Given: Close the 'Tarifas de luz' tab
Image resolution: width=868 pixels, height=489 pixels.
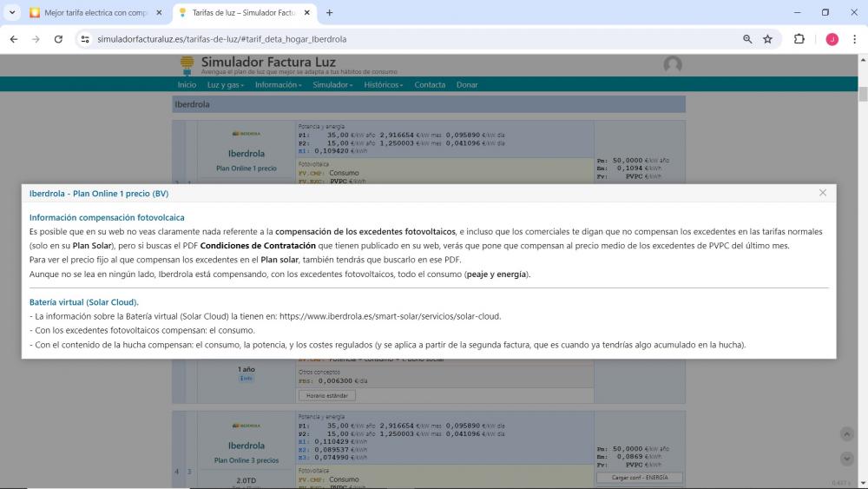Looking at the screenshot, I should [x=307, y=13].
